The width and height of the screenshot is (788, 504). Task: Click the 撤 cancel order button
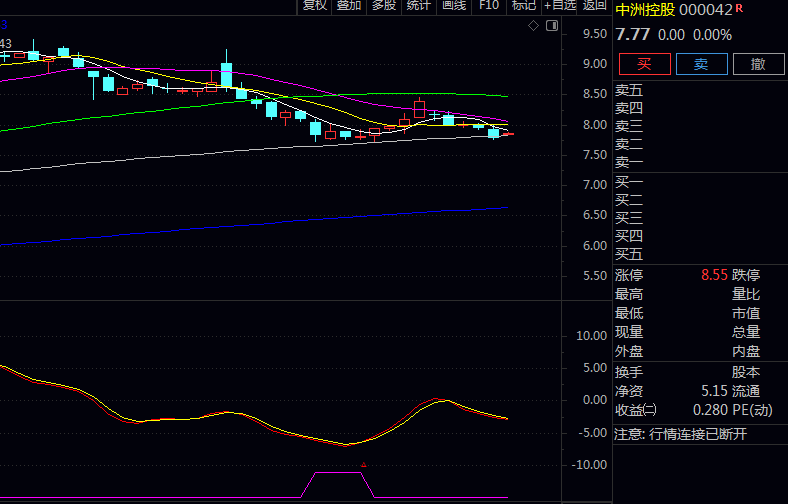758,64
